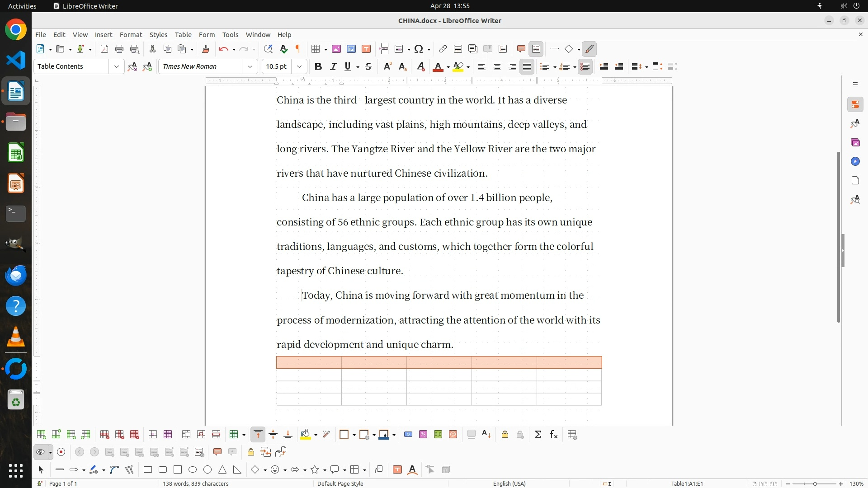The image size is (868, 488).
Task: Open the Insert Special Character icon
Action: click(x=419, y=49)
